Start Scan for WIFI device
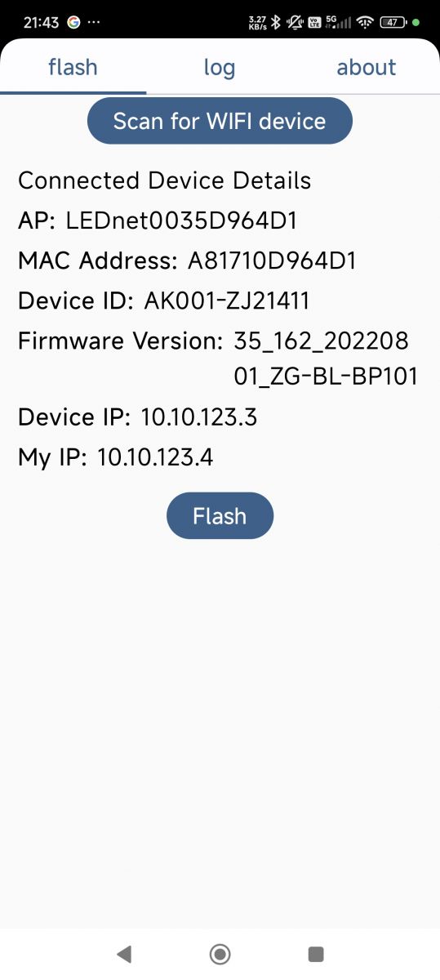The image size is (440, 980). (220, 122)
